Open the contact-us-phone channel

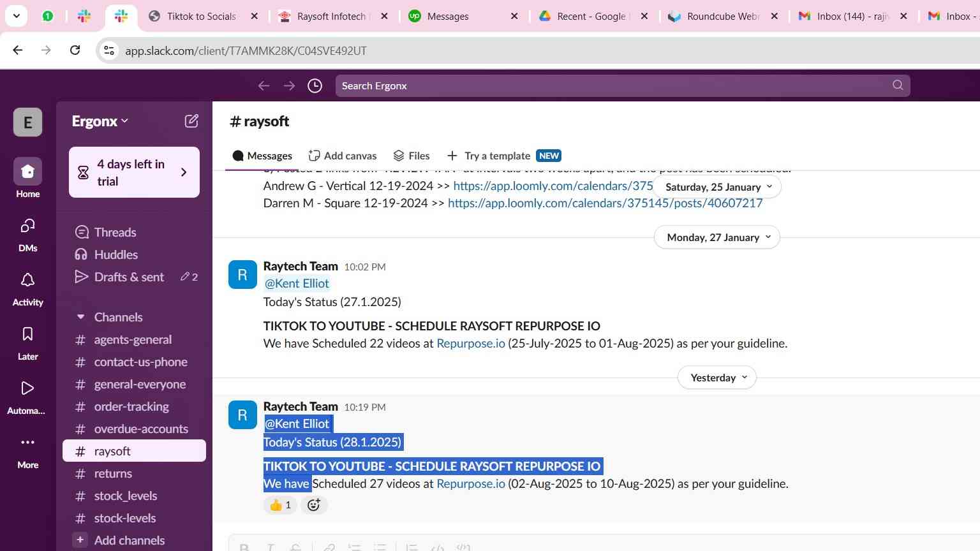point(140,362)
